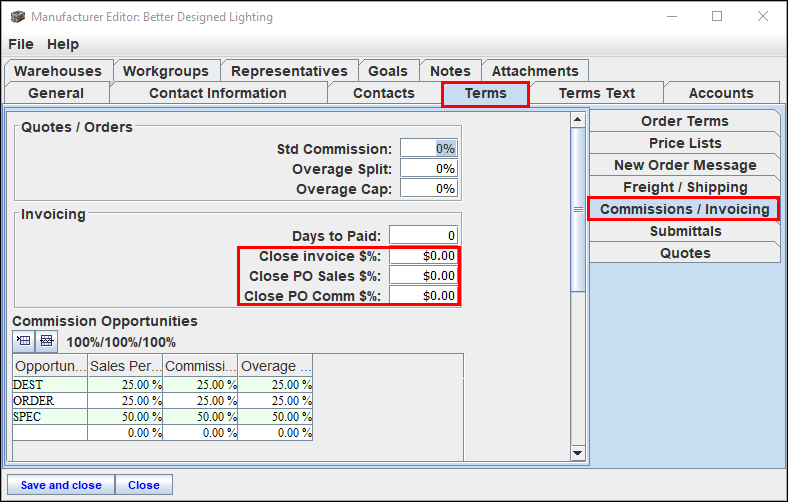Image resolution: width=788 pixels, height=502 pixels.
Task: Click the Overage Split input field
Action: click(x=429, y=169)
